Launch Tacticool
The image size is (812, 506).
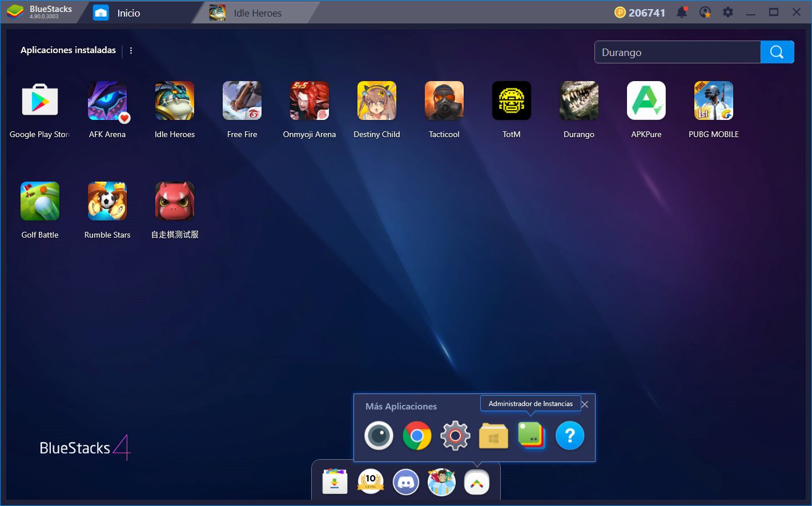[444, 101]
